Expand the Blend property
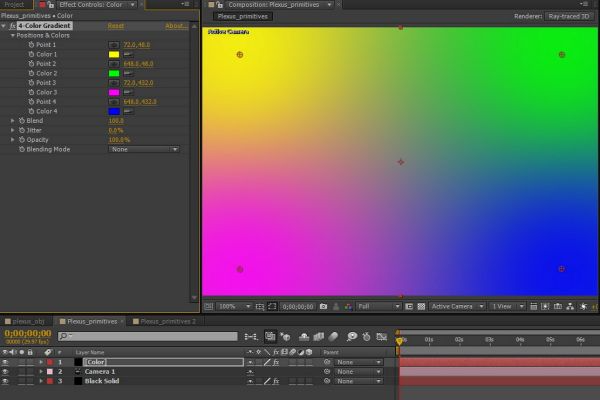This screenshot has height=400, width=600. pos(13,121)
